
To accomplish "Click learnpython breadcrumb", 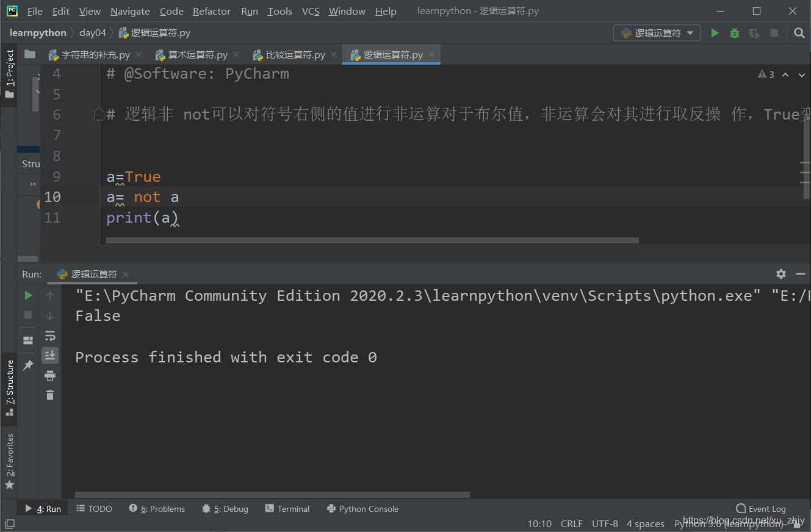I will coord(38,33).
